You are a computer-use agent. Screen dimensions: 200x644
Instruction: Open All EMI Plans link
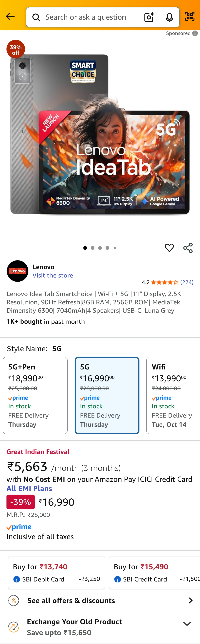point(29,488)
